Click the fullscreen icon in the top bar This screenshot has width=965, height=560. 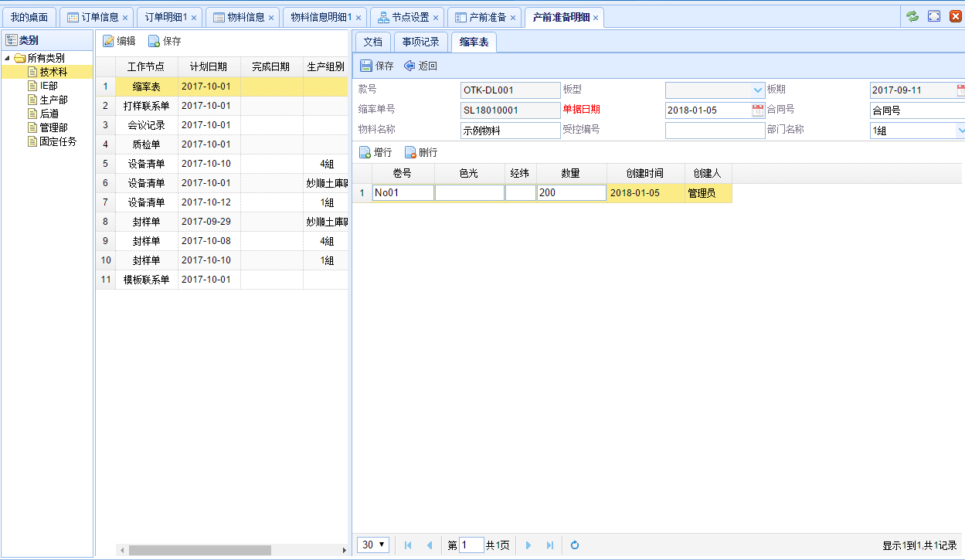pos(934,16)
